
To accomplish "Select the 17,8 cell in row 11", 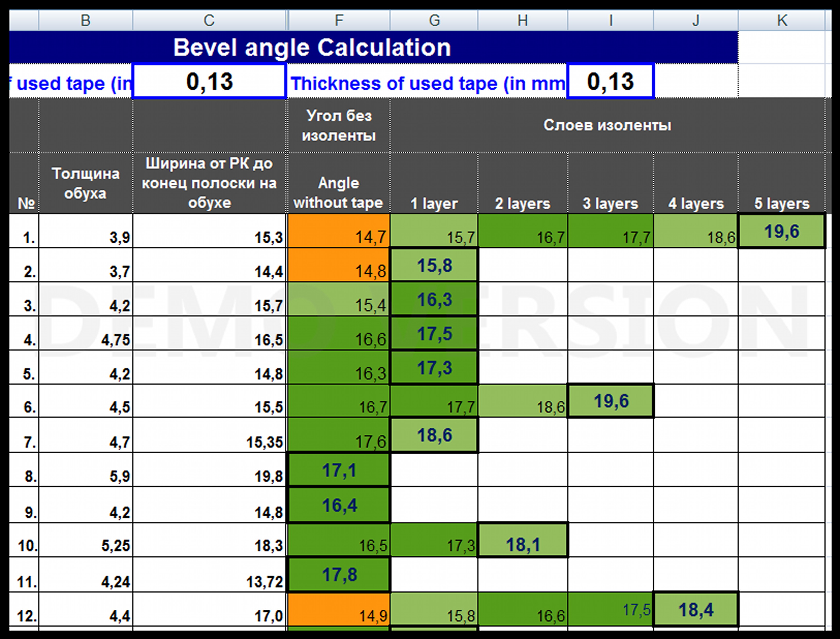I will pos(339,575).
